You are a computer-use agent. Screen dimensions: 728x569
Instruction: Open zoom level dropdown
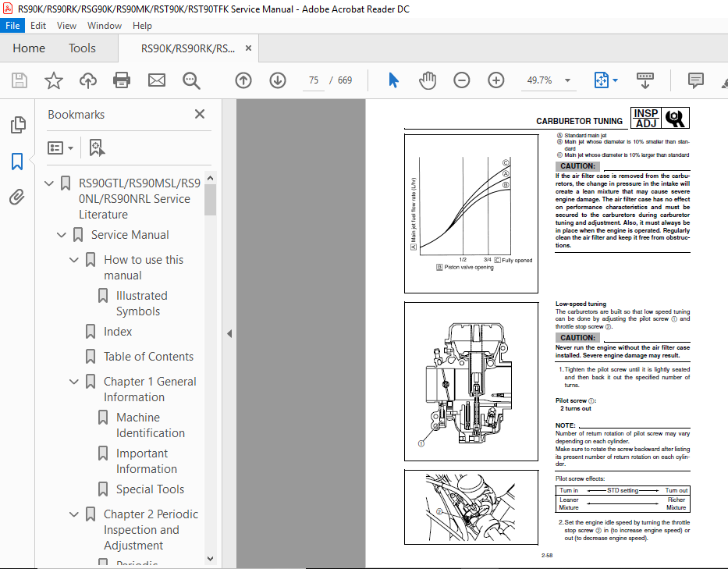(567, 80)
